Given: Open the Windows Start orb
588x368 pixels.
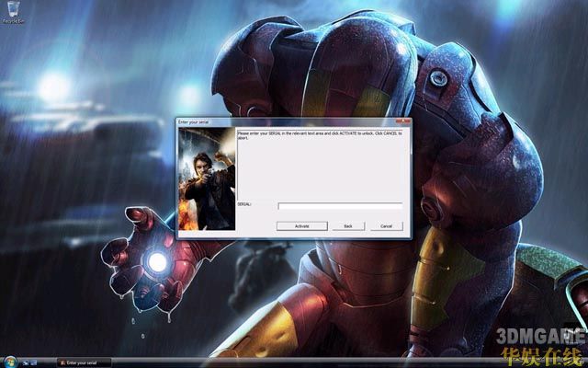Looking at the screenshot, I should coord(10,362).
